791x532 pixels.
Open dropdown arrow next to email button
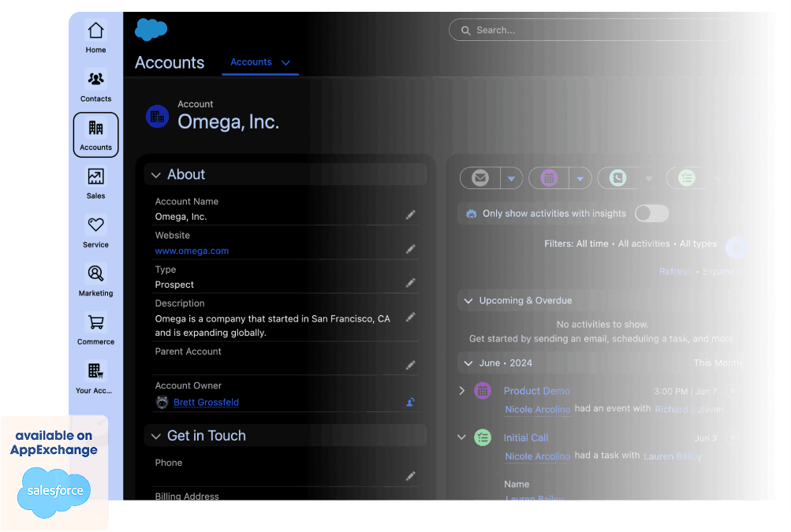click(511, 180)
